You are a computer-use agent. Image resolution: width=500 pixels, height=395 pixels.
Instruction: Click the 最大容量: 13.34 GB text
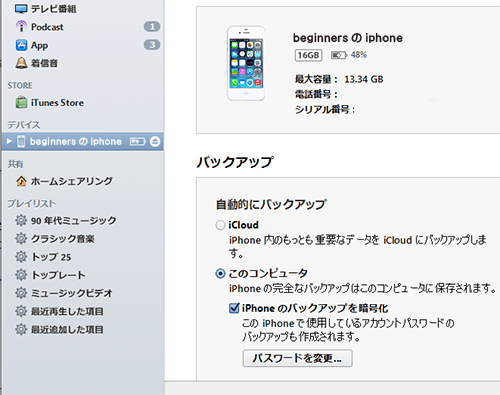[339, 79]
